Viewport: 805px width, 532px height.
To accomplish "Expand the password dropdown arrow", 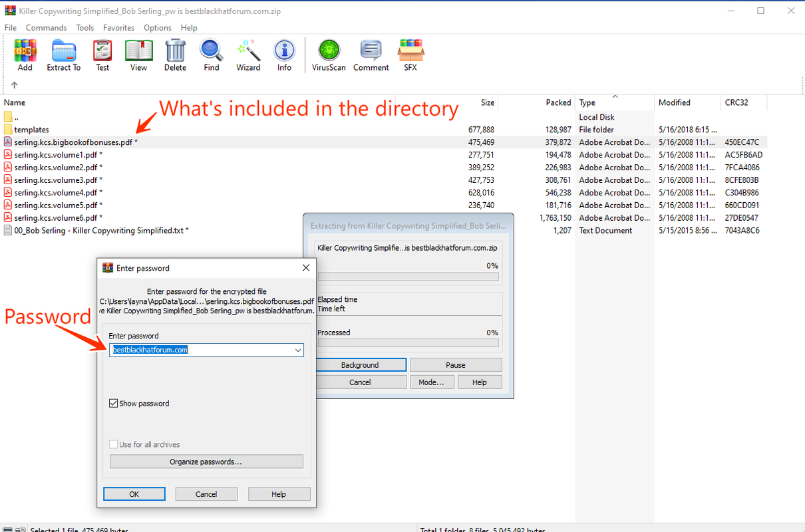I will [297, 350].
